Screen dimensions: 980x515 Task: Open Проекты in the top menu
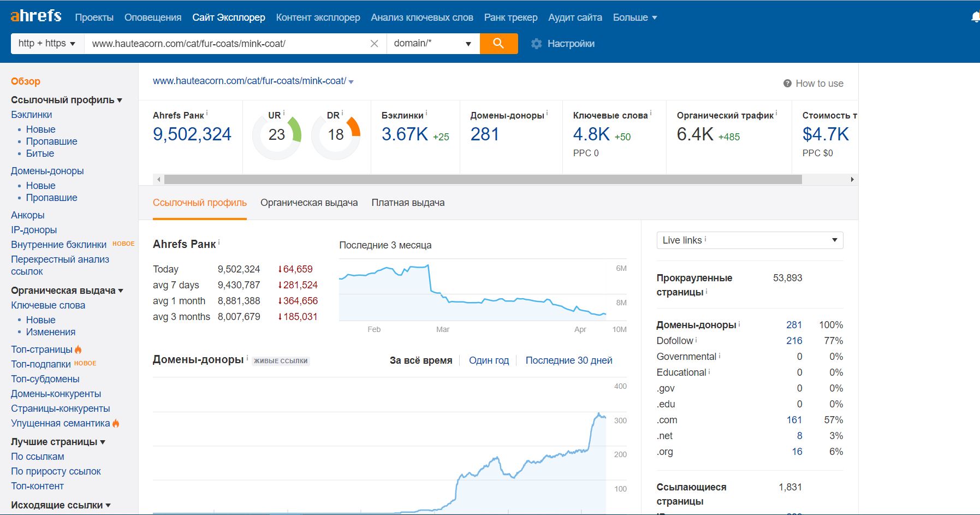94,17
